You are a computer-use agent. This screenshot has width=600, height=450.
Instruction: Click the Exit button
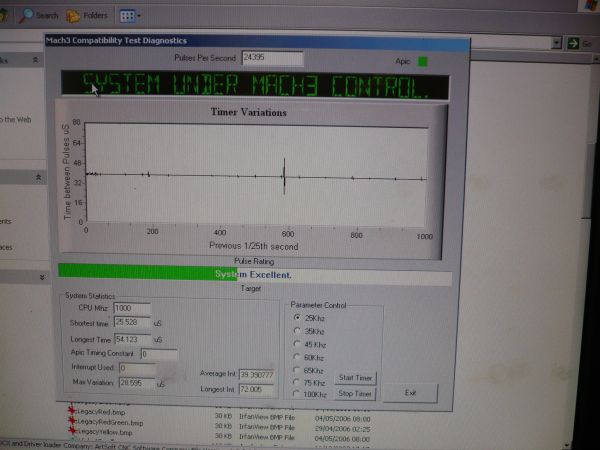tap(410, 393)
